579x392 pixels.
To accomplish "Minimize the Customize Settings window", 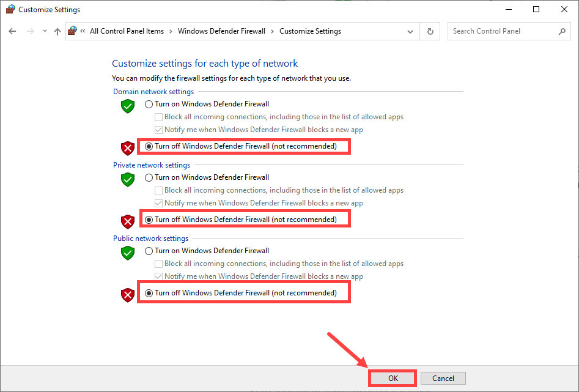I will (x=509, y=9).
